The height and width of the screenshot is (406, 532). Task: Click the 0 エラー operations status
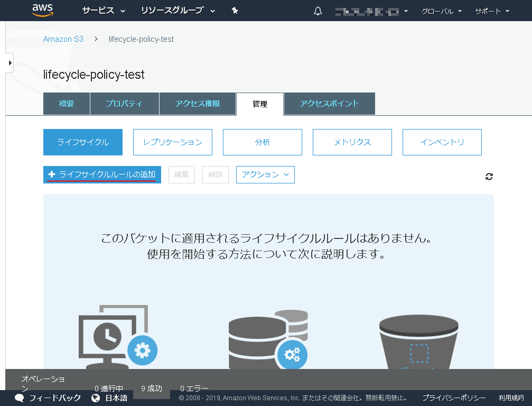point(194,389)
